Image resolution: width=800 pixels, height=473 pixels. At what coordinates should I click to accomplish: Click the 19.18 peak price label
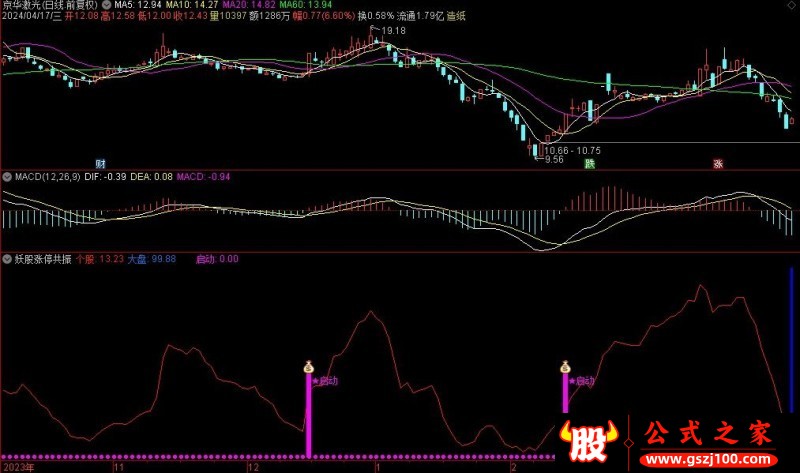tap(393, 31)
